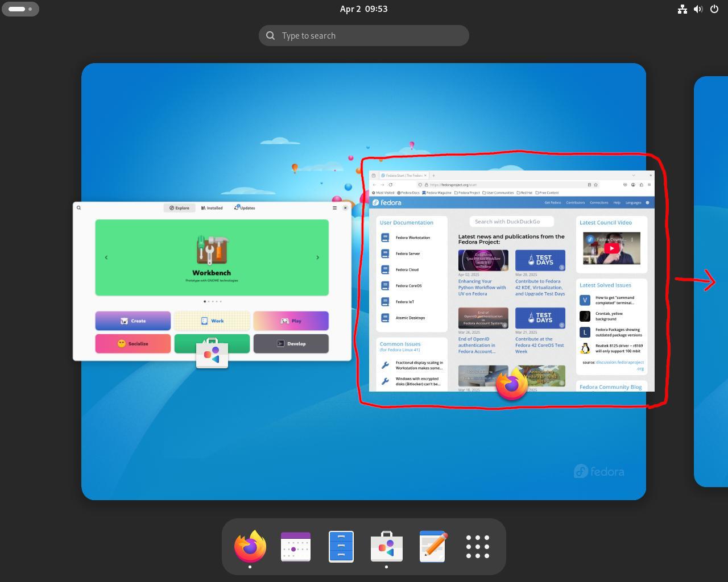Open the Firefox extensions icon
Viewport: 728px width, 582px height.
(641, 185)
